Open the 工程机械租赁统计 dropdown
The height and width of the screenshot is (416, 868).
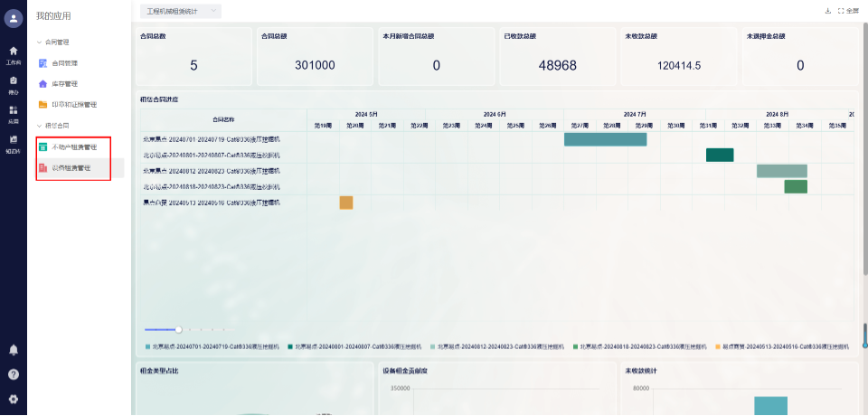(181, 11)
